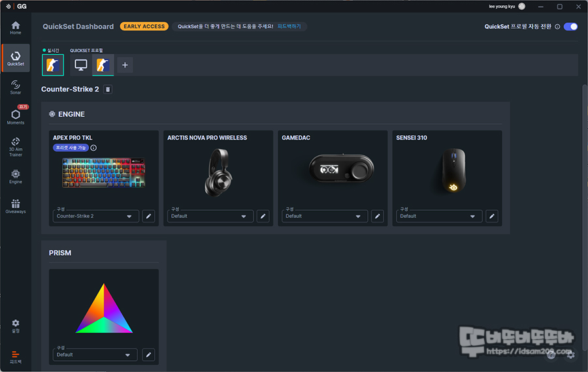The width and height of the screenshot is (588, 372).
Task: Click the Prism color triangle image
Action: coord(104,308)
